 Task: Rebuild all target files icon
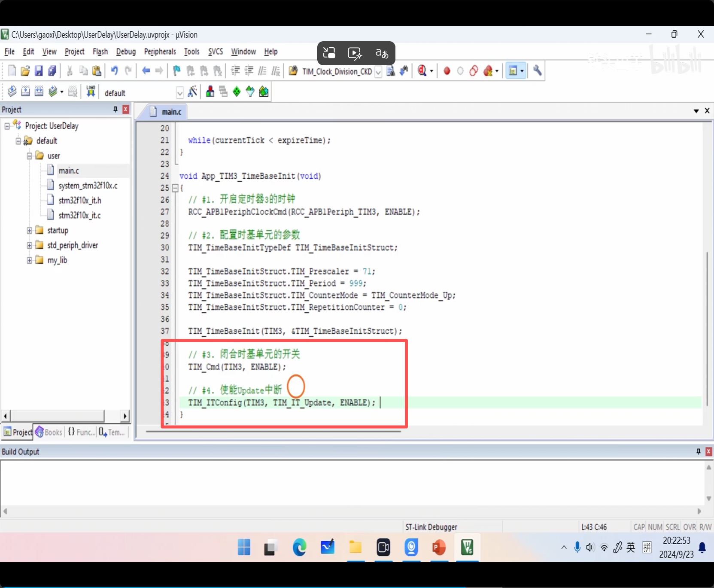pos(39,91)
